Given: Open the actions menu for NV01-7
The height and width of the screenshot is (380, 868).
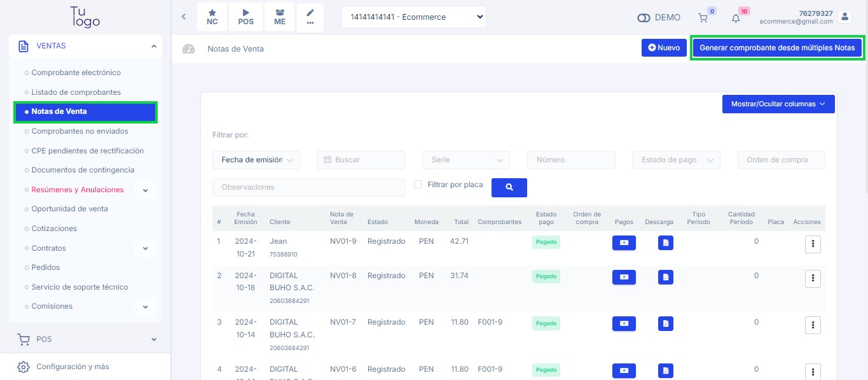Looking at the screenshot, I should pos(812,325).
